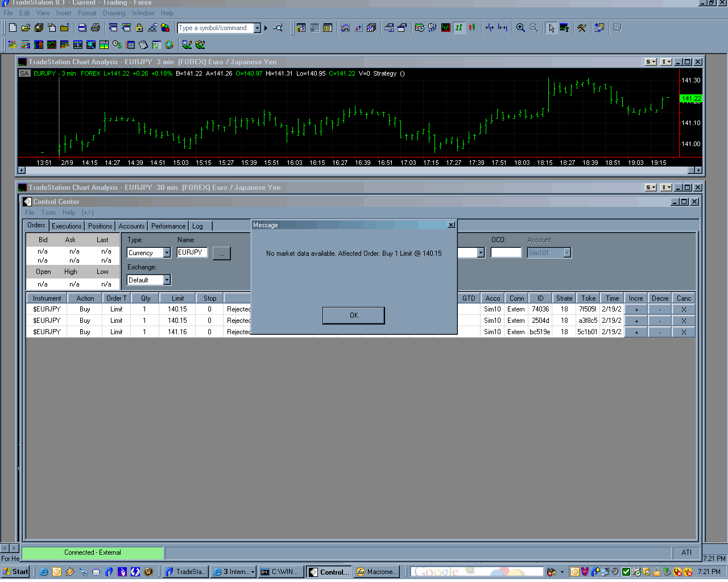Image resolution: width=728 pixels, height=582 pixels.
Task: Click the hammer tools icon
Action: pos(581,27)
